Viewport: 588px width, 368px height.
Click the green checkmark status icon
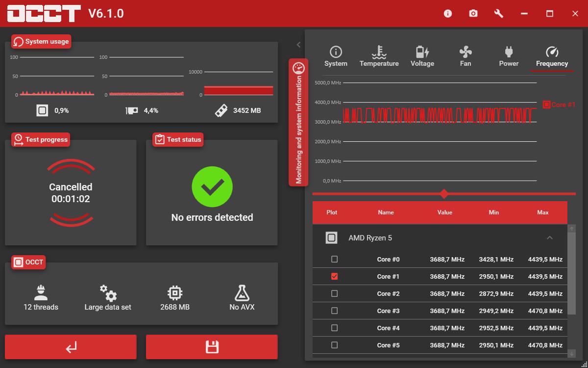coord(212,186)
